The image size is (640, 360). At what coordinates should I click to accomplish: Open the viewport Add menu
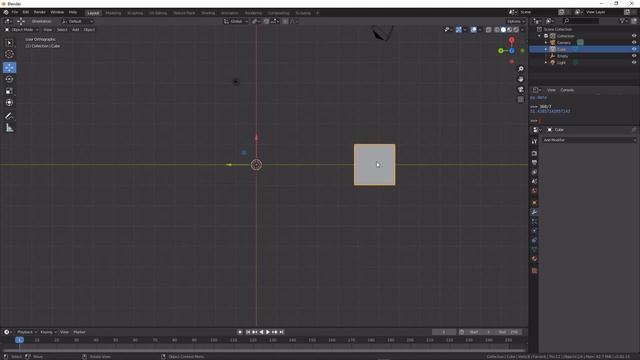click(76, 30)
